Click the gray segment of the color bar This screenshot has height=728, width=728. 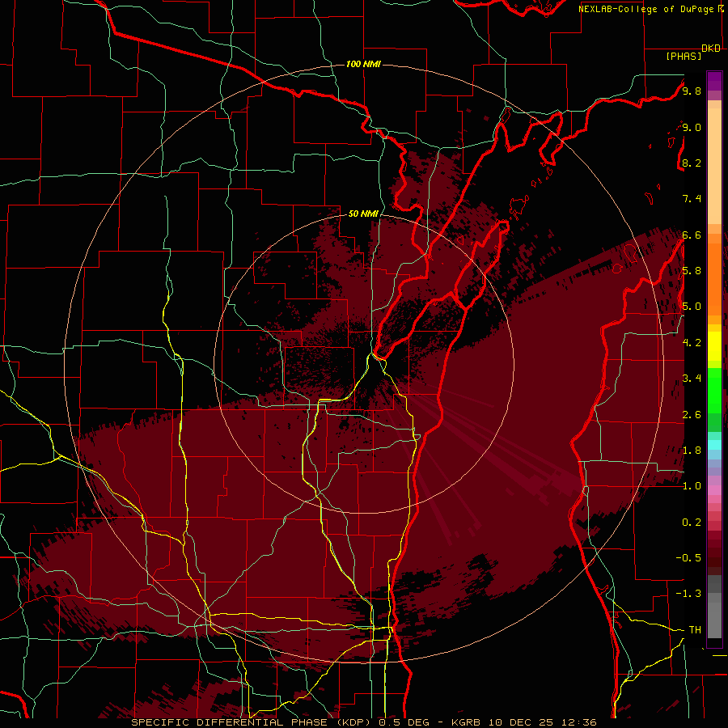(714, 607)
